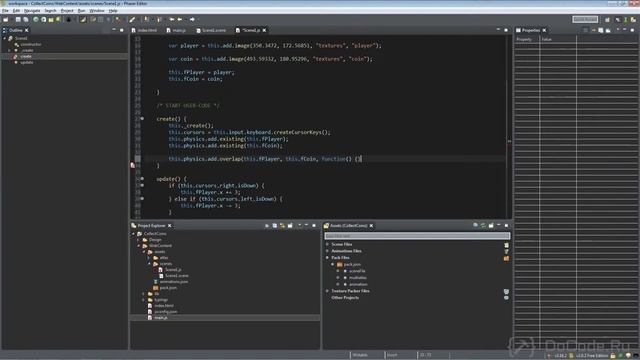Click the New wizard toolbar icon
The height and width of the screenshot is (360, 640).
tap(6, 19)
